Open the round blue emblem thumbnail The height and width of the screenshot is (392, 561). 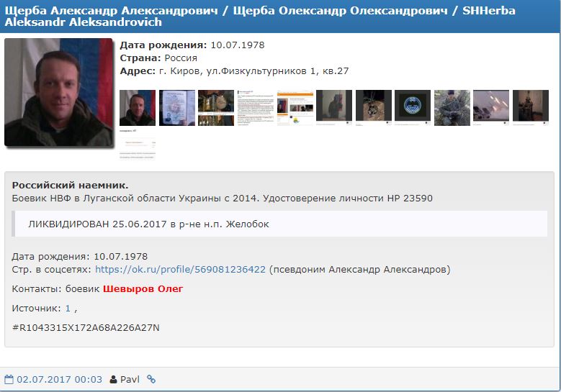[x=413, y=108]
